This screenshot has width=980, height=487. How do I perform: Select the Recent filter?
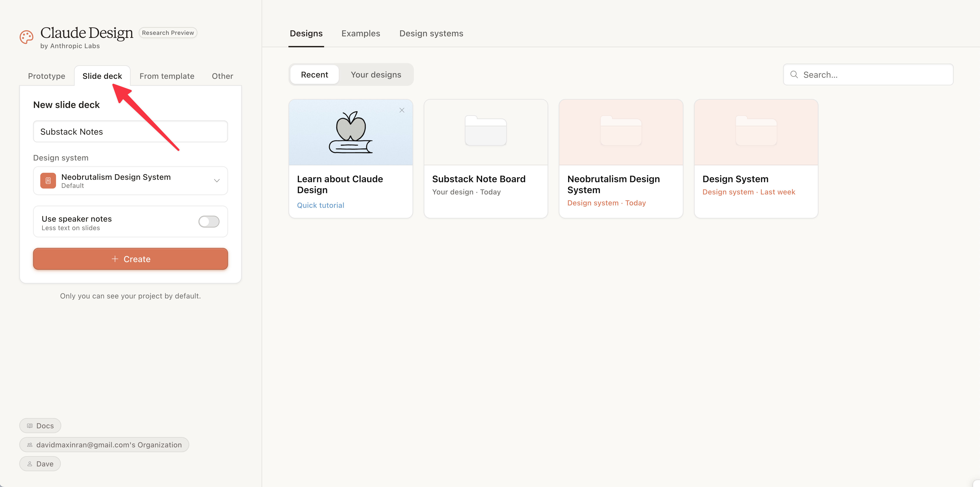tap(314, 75)
